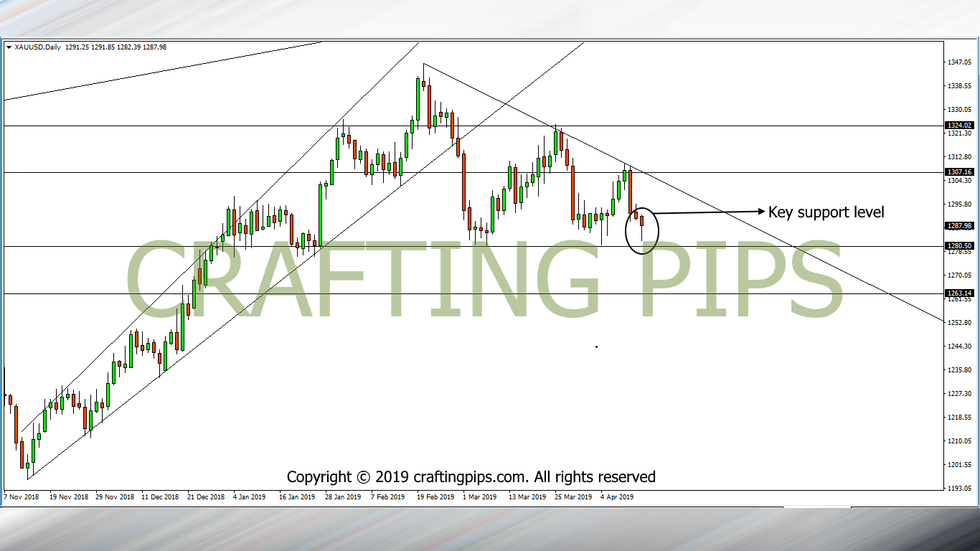Click the high value 1291.85 in header
The image size is (980, 551).
coord(101,47)
